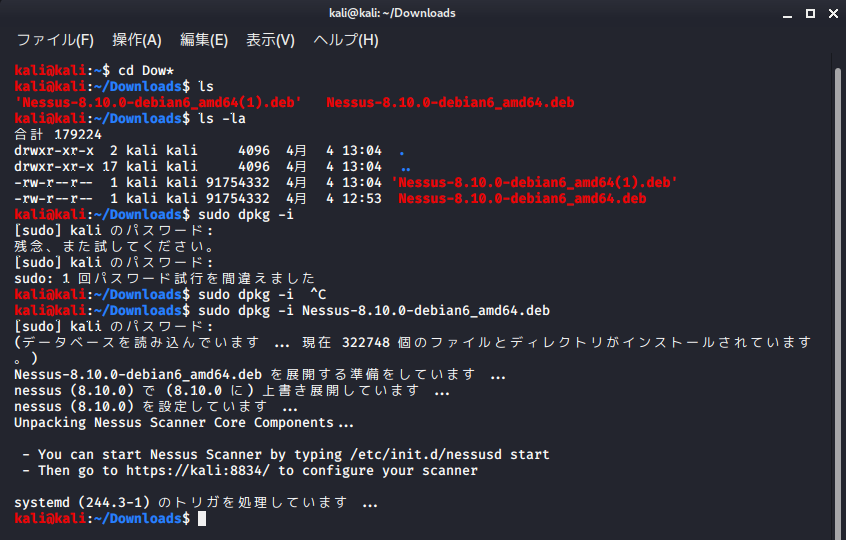Viewport: 846px width, 540px height.
Task: Open the ヘルプ(H) menu
Action: 346,40
